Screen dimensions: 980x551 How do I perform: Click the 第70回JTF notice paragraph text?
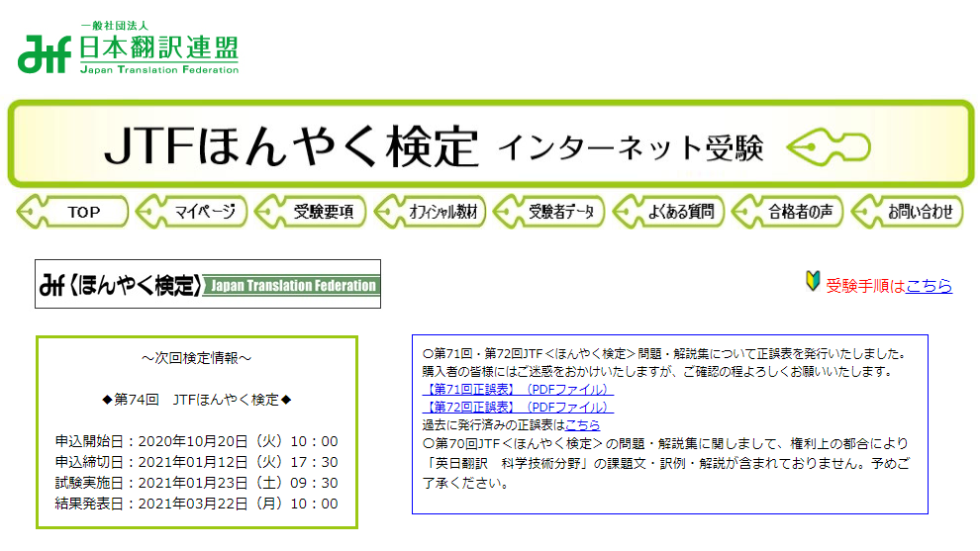tap(666, 463)
